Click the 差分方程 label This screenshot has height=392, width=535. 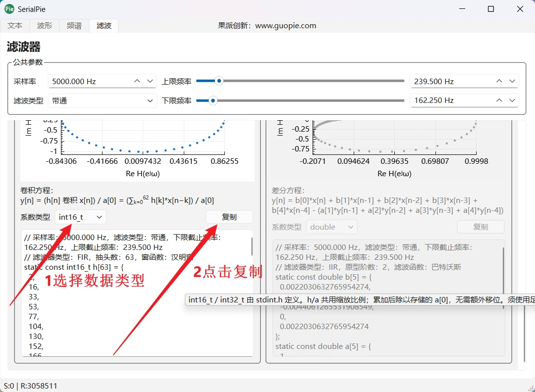point(288,190)
